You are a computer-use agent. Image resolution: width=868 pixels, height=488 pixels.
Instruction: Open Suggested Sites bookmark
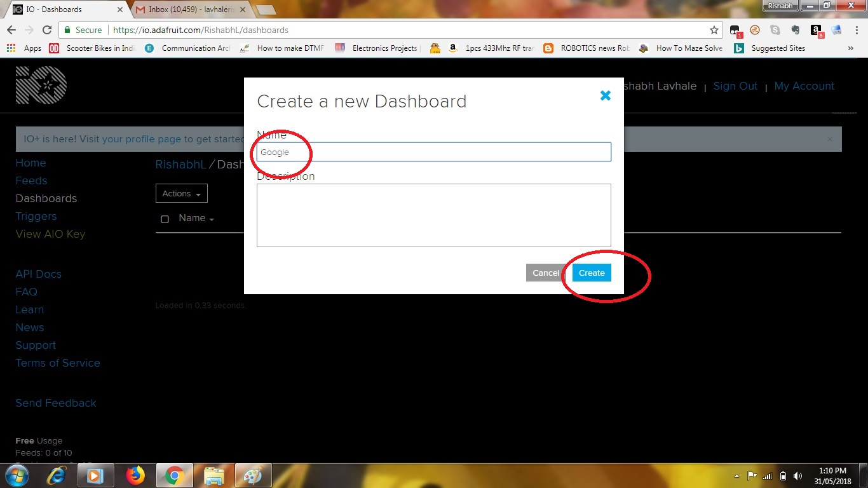click(x=770, y=48)
